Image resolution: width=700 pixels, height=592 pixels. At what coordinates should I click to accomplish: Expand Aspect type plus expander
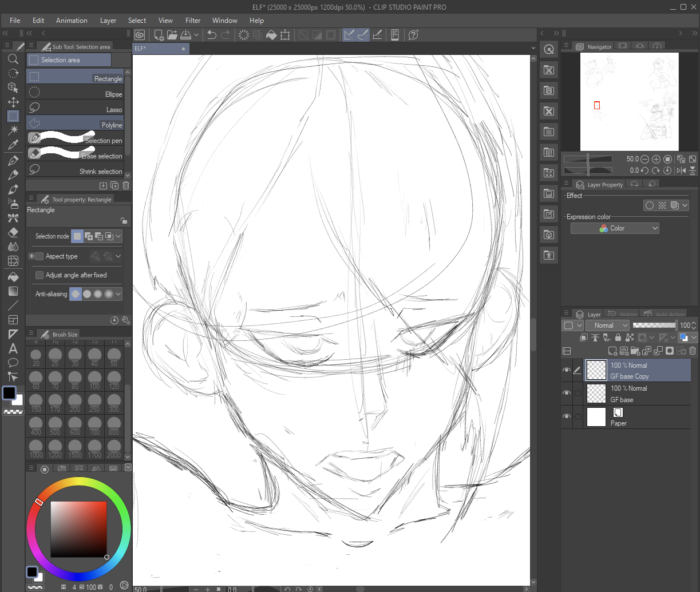(x=31, y=256)
